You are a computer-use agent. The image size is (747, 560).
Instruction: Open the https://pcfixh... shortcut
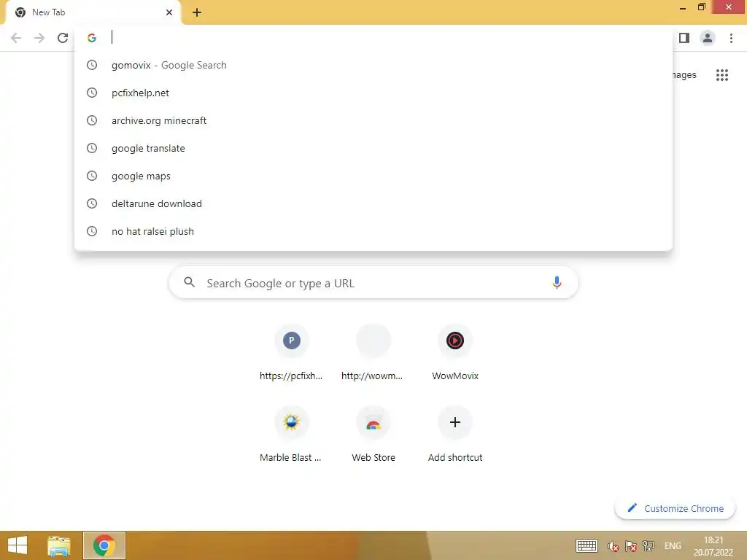(x=291, y=353)
